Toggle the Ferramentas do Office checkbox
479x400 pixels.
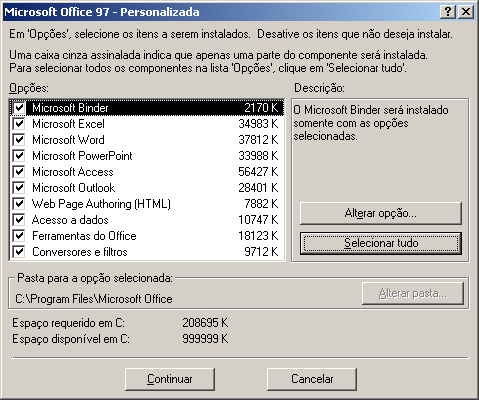coord(19,236)
